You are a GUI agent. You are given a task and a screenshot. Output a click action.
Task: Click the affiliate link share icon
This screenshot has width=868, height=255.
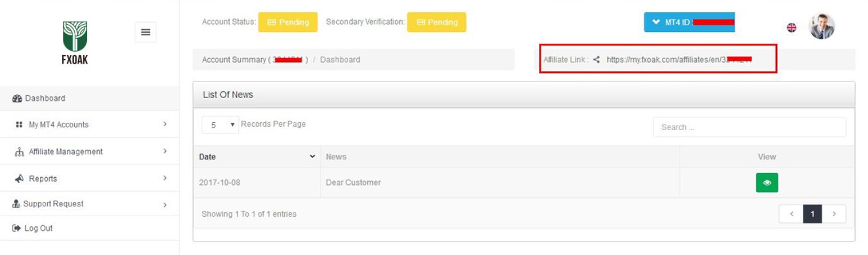point(596,59)
